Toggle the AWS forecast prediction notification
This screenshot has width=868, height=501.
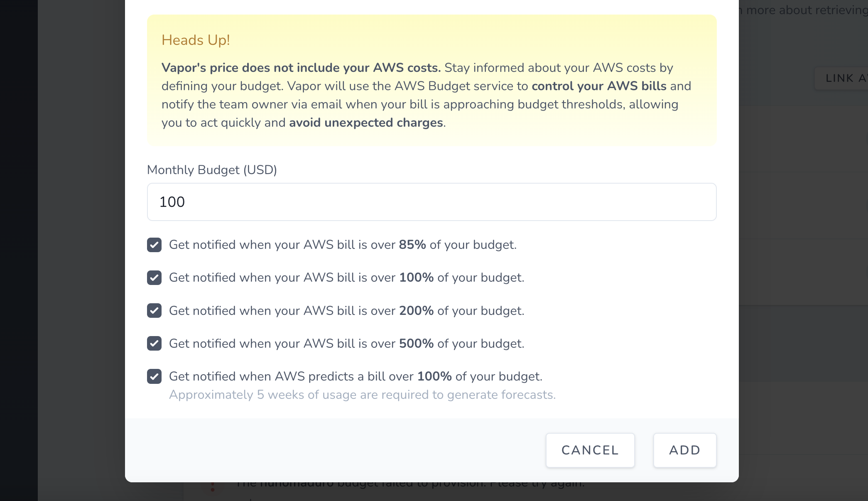154,377
